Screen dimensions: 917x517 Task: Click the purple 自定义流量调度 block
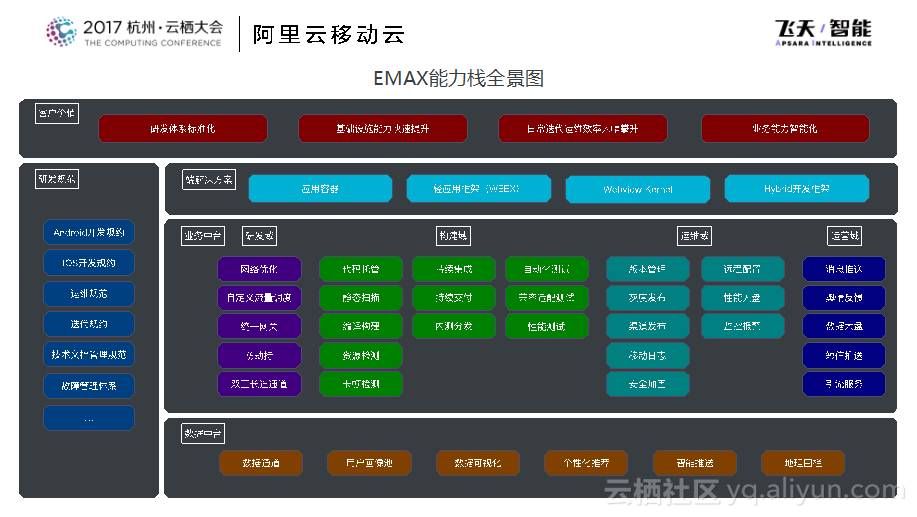coord(260,298)
